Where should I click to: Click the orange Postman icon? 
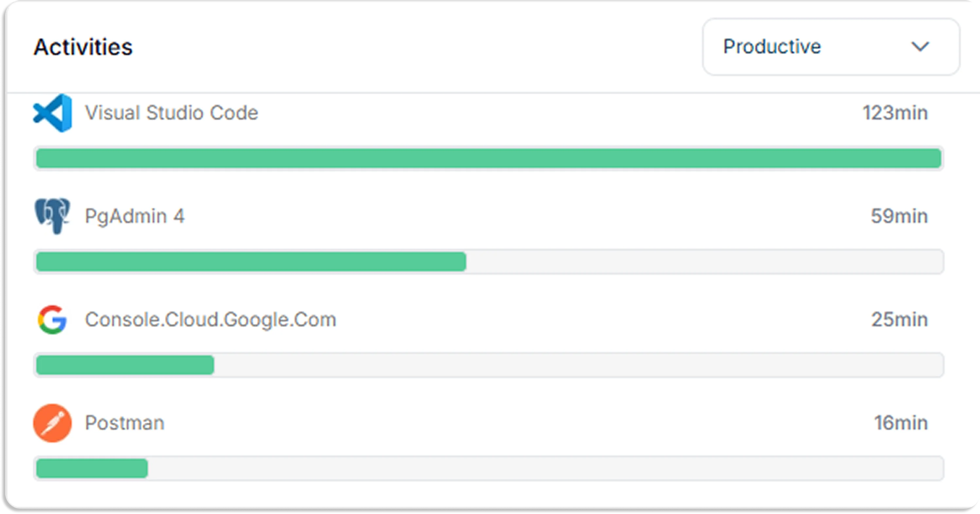pos(52,423)
